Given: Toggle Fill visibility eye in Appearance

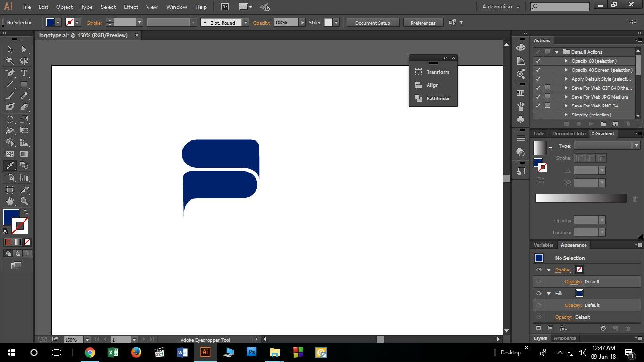Looking at the screenshot, I should pyautogui.click(x=539, y=293).
